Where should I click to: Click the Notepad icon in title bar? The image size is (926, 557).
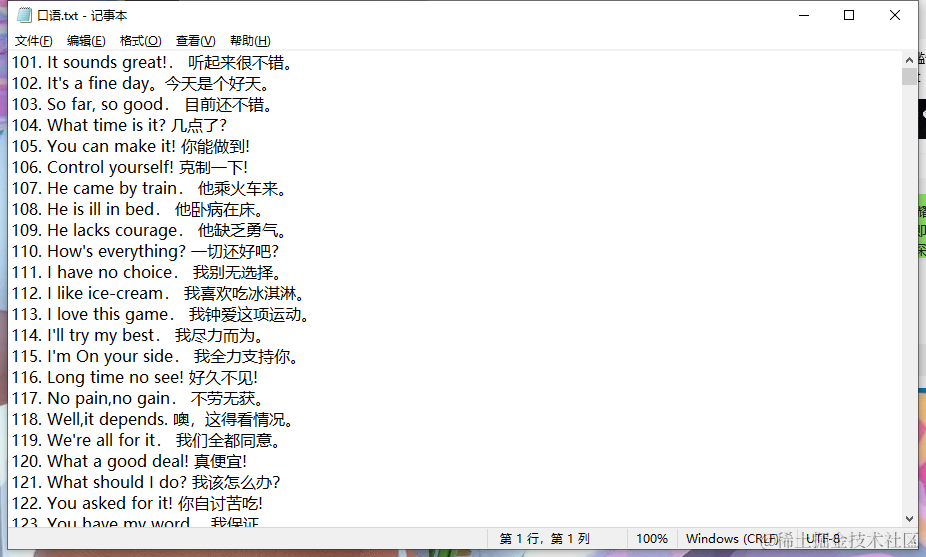click(24, 15)
